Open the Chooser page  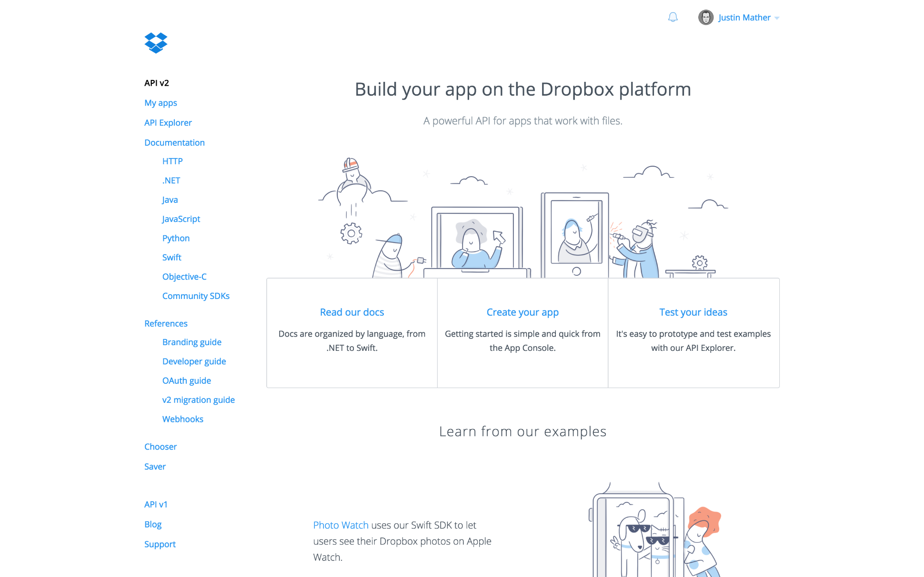[161, 447]
